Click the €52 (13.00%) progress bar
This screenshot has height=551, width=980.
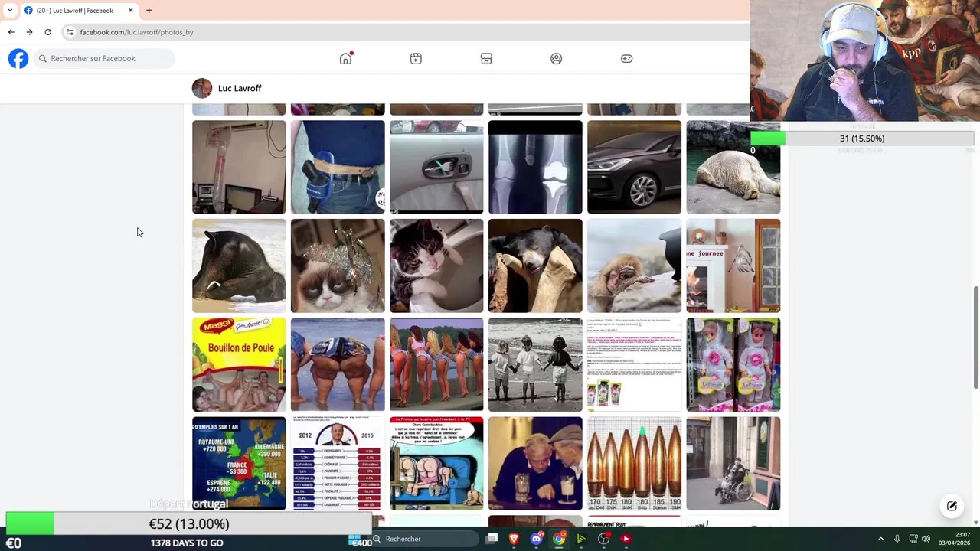click(x=189, y=523)
